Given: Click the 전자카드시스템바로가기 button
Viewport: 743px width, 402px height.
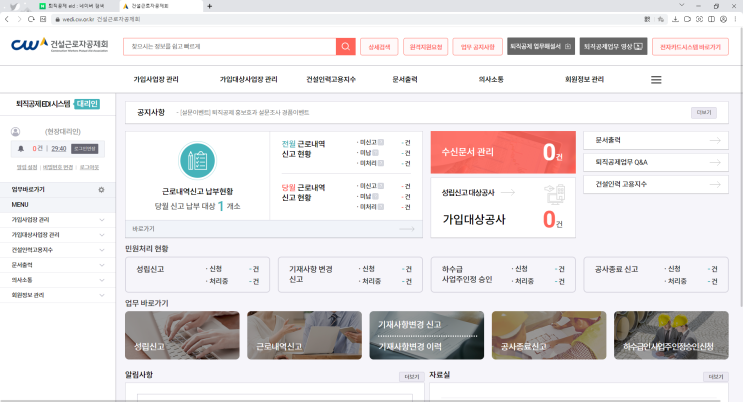Looking at the screenshot, I should [x=690, y=46].
